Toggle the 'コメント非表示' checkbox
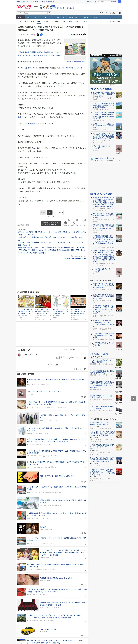The image size is (138, 644). pos(75,369)
